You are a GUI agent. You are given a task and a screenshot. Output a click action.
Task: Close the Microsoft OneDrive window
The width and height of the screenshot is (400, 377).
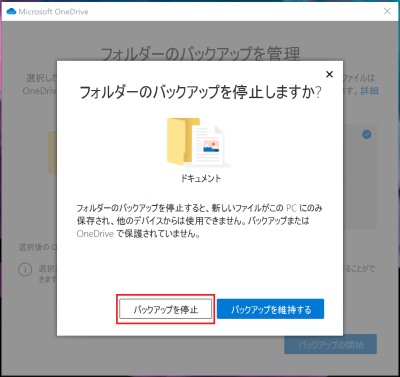coord(387,11)
